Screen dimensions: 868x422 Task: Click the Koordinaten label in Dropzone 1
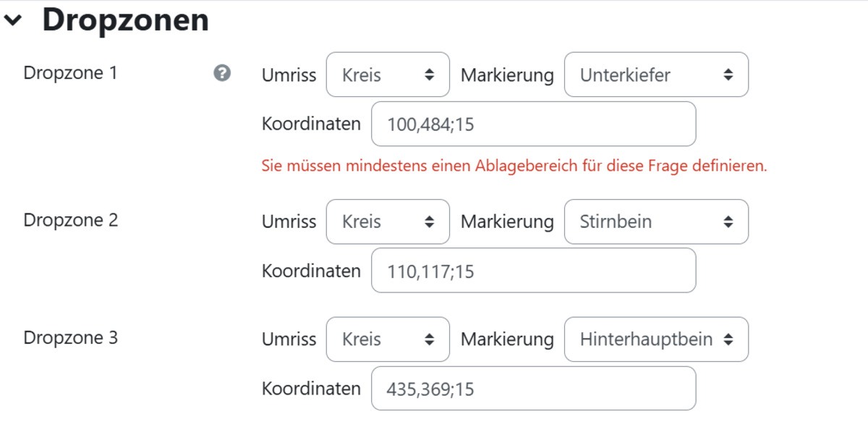click(311, 124)
